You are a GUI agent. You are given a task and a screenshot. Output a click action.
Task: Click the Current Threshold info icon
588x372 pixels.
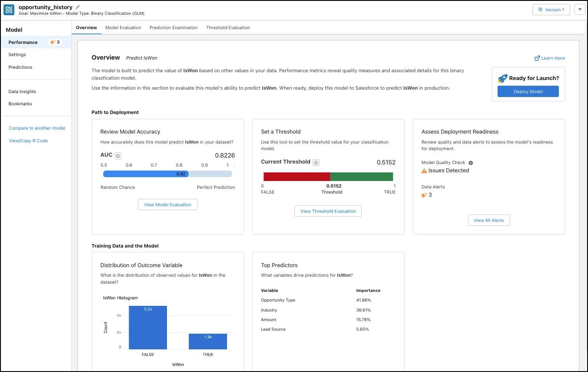pos(316,163)
